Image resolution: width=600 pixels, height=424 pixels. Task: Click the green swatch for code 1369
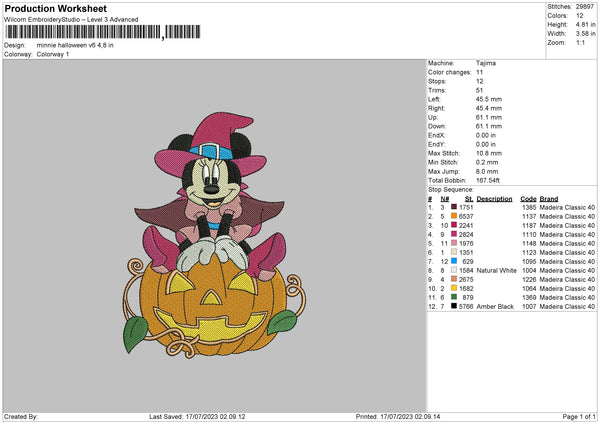(455, 297)
